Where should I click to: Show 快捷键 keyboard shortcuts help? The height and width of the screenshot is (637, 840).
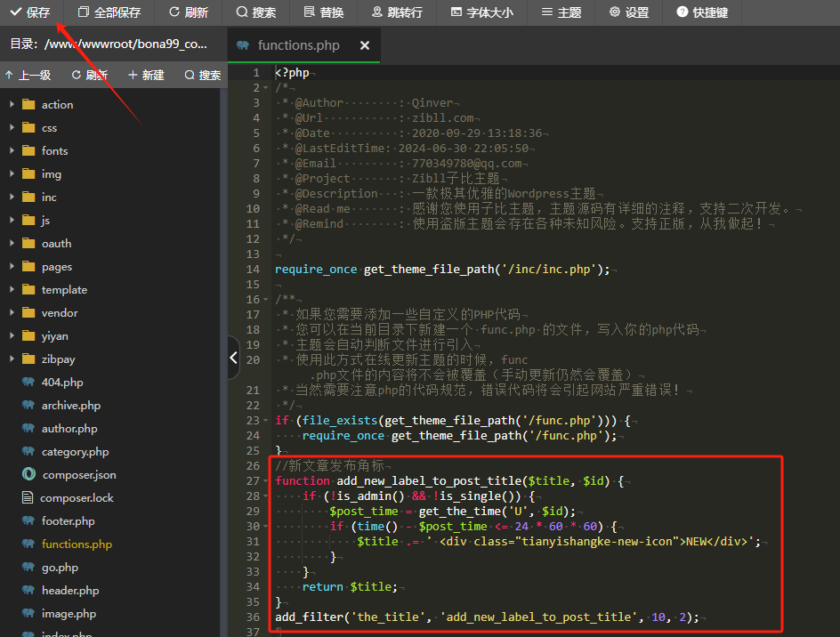[x=702, y=12]
